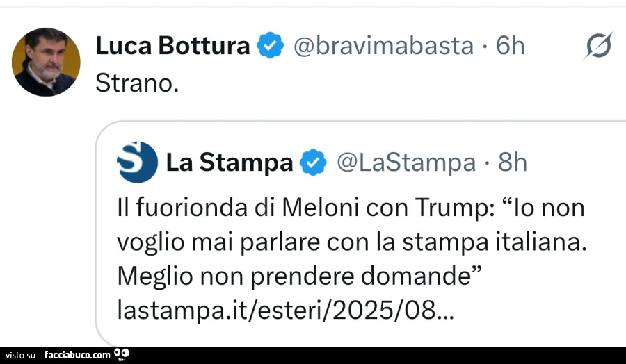Screen dimensions: 626x364
Task: Click the 6h tweet timestamp
Action: click(510, 46)
